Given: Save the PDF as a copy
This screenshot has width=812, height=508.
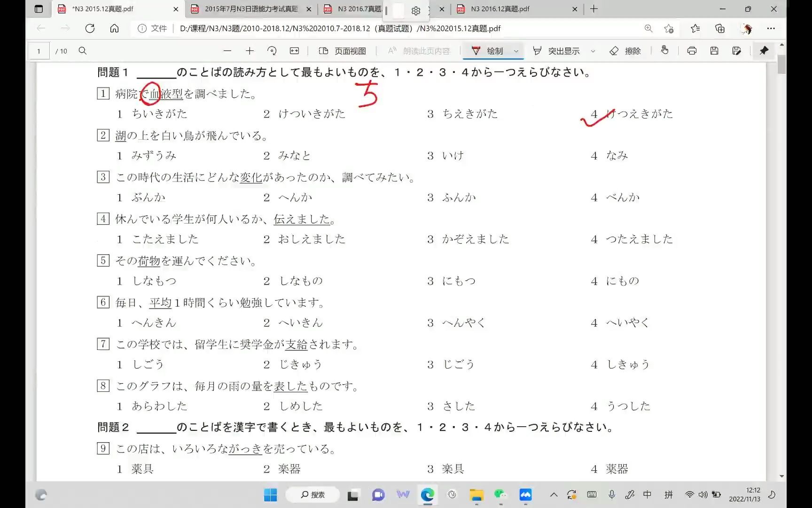Looking at the screenshot, I should pos(737,51).
